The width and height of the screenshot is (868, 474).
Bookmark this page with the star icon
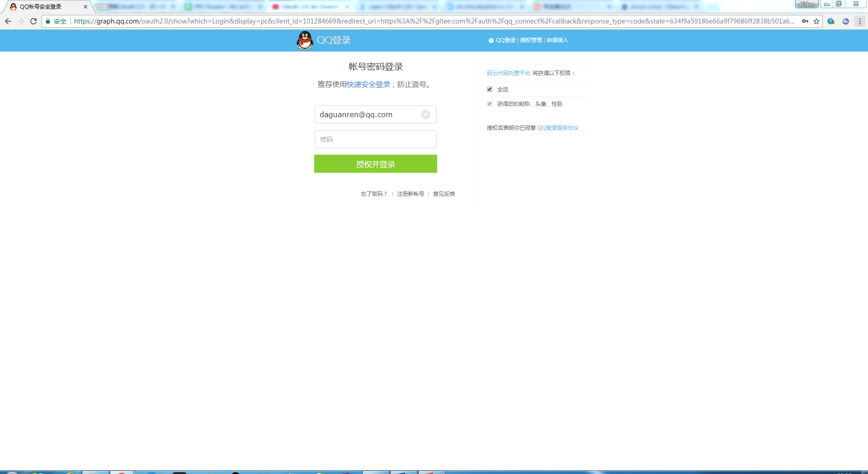pyautogui.click(x=816, y=21)
